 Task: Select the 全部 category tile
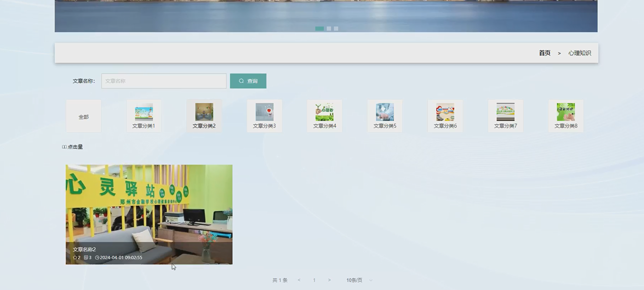tap(84, 116)
